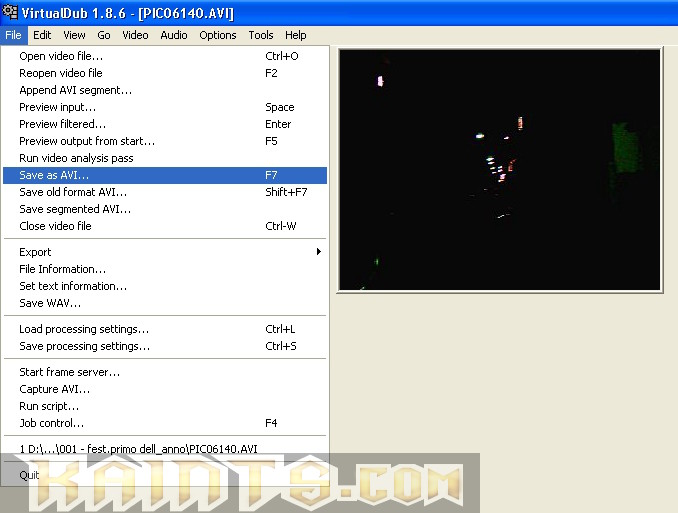This screenshot has height=513, width=678.
Task: Open the Video menu
Action: point(135,35)
